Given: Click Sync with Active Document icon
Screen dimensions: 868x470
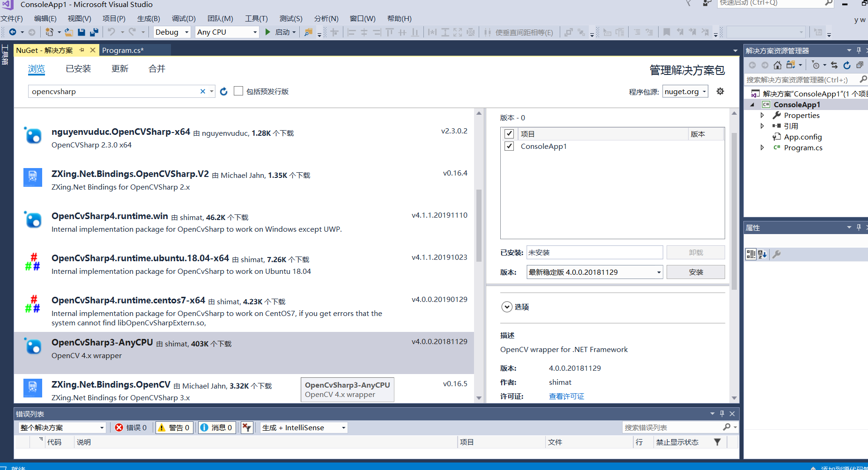Looking at the screenshot, I should (834, 65).
